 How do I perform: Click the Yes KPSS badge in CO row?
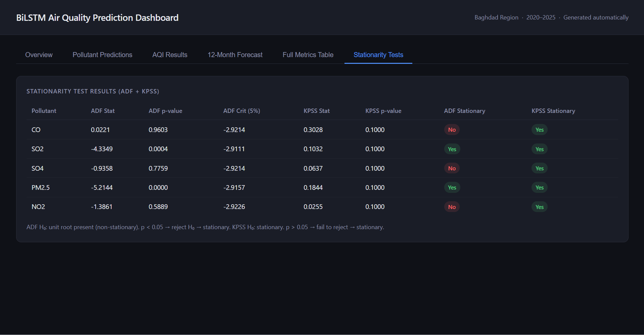coord(540,130)
